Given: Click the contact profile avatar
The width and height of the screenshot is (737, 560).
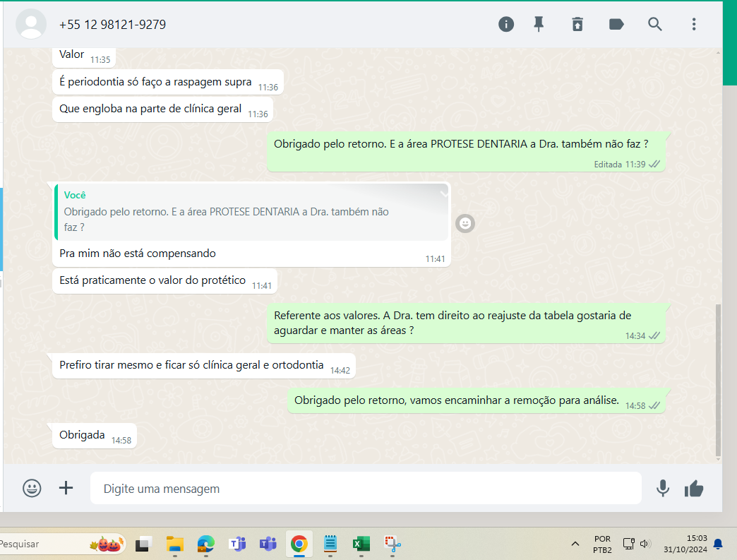Looking at the screenshot, I should [31, 24].
